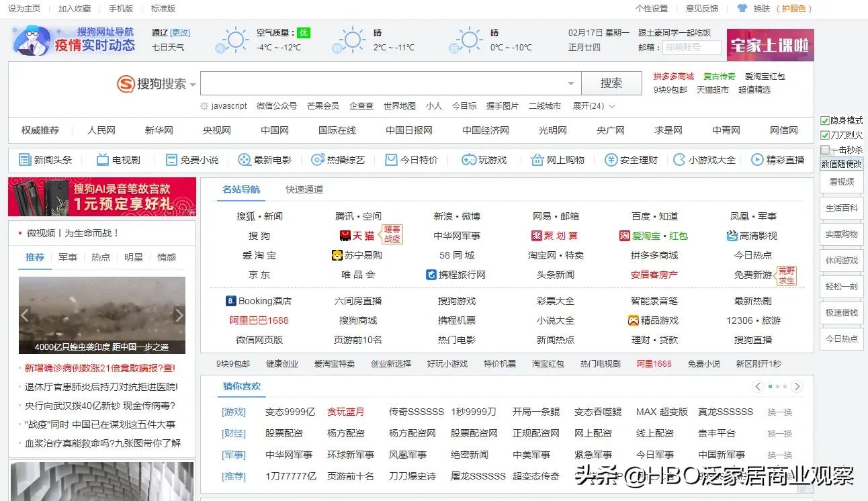Click the first day's sunny weather icon
The width and height of the screenshot is (868, 501).
[x=233, y=40]
